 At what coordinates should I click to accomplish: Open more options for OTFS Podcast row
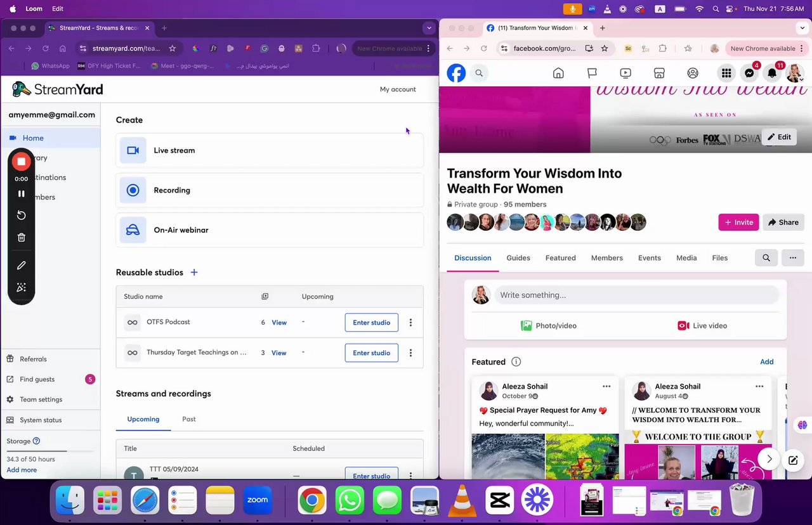click(x=410, y=322)
